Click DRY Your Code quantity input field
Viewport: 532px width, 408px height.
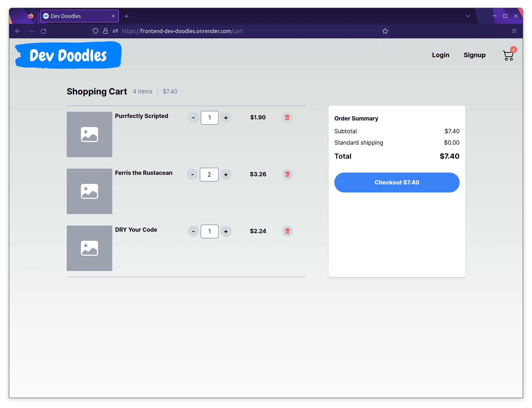point(209,231)
